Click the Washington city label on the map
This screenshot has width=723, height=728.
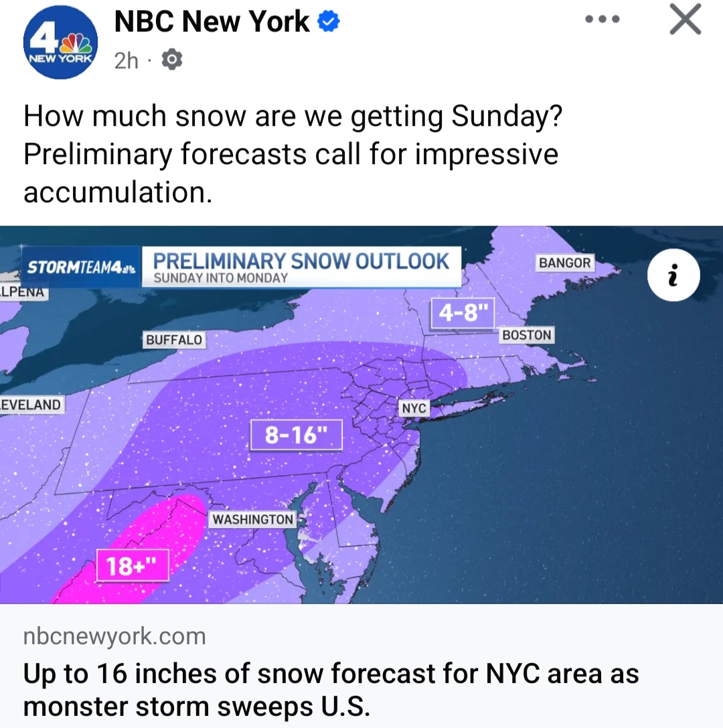click(x=252, y=519)
